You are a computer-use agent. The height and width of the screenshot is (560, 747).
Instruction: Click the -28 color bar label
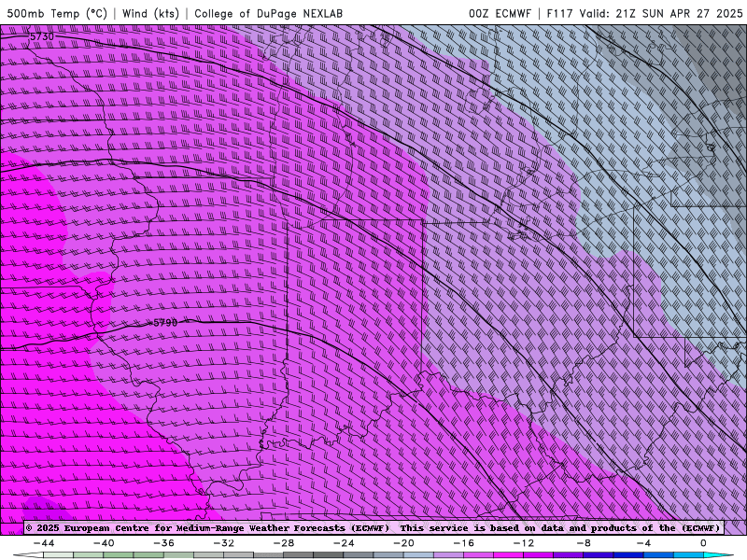(284, 543)
